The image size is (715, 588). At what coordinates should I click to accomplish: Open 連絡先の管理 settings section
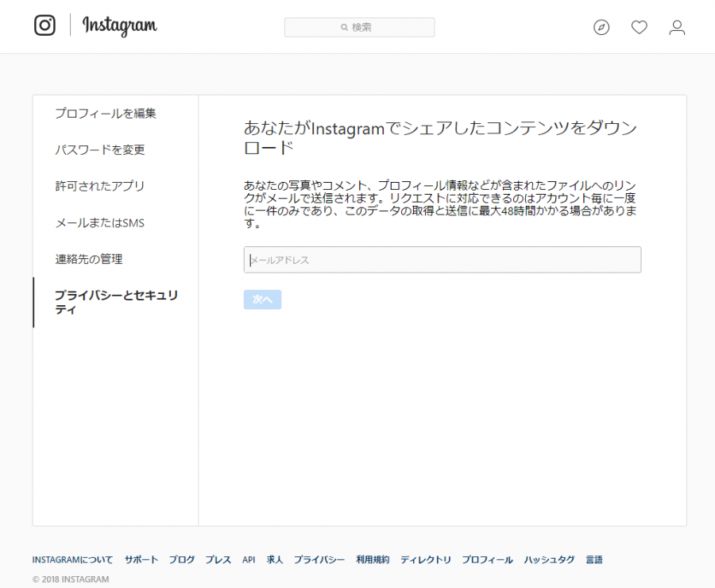point(89,259)
